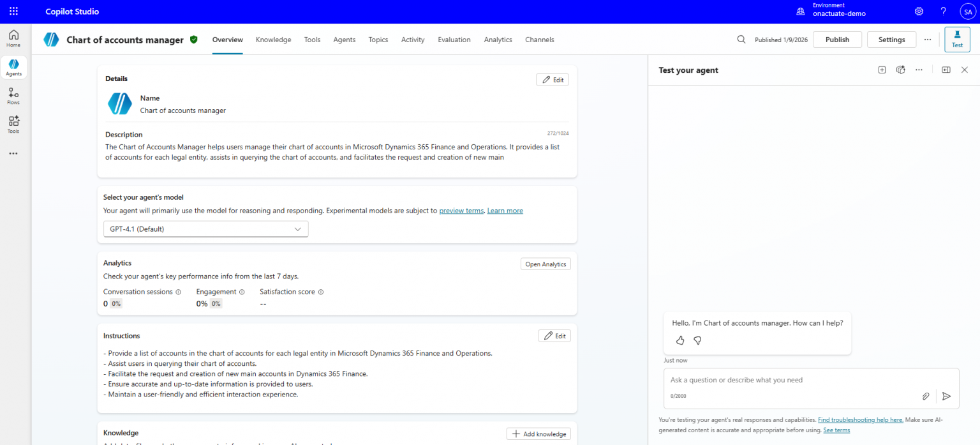This screenshot has width=980, height=445.
Task: Open the help question mark icon
Action: [x=944, y=11]
